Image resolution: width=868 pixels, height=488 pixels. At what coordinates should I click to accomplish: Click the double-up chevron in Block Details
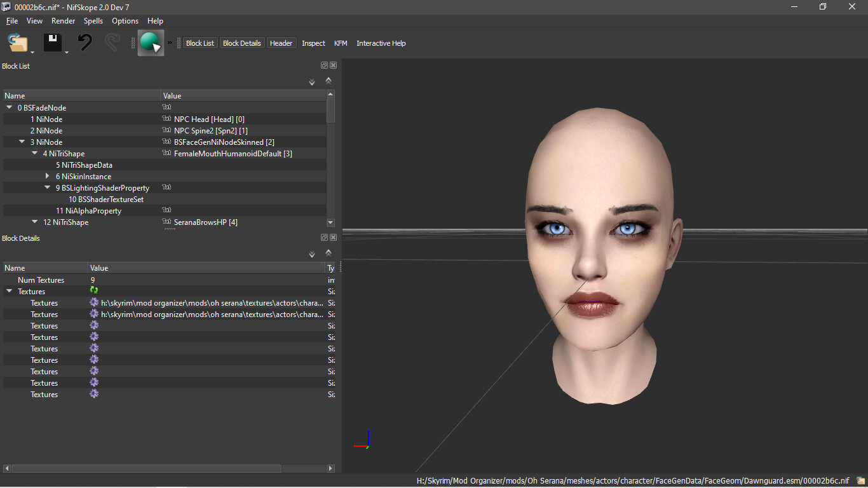click(329, 253)
